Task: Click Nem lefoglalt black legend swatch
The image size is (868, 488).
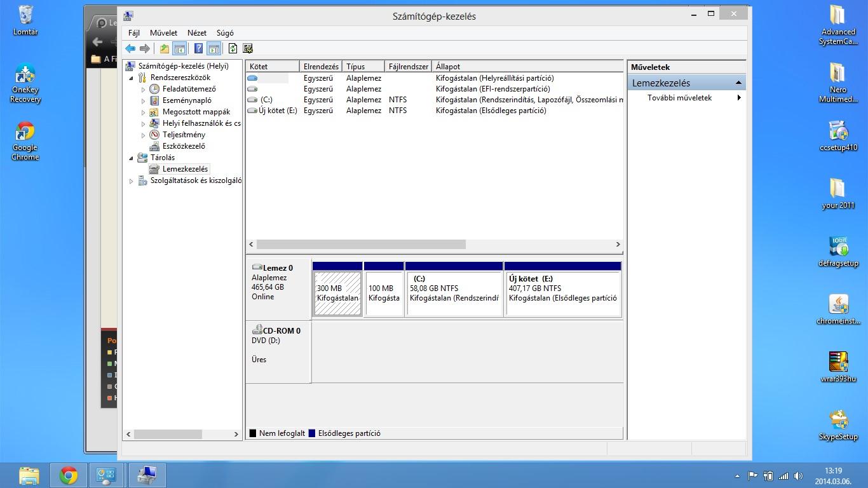Action: tap(253, 433)
